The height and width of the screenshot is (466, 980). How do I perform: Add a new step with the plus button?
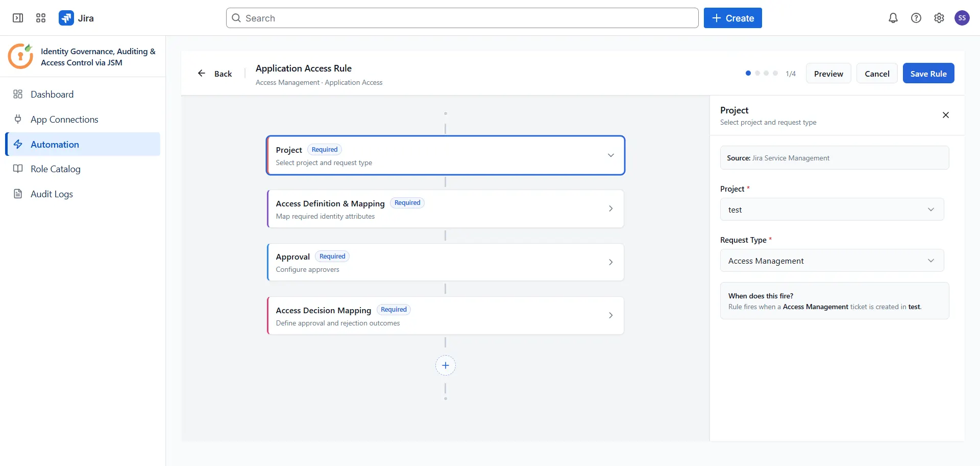click(446, 365)
